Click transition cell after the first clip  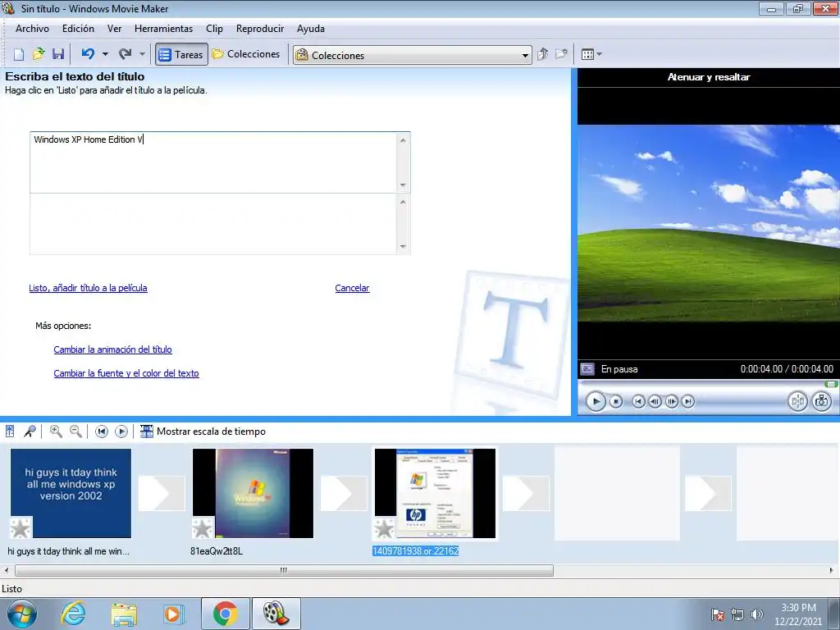(x=162, y=493)
